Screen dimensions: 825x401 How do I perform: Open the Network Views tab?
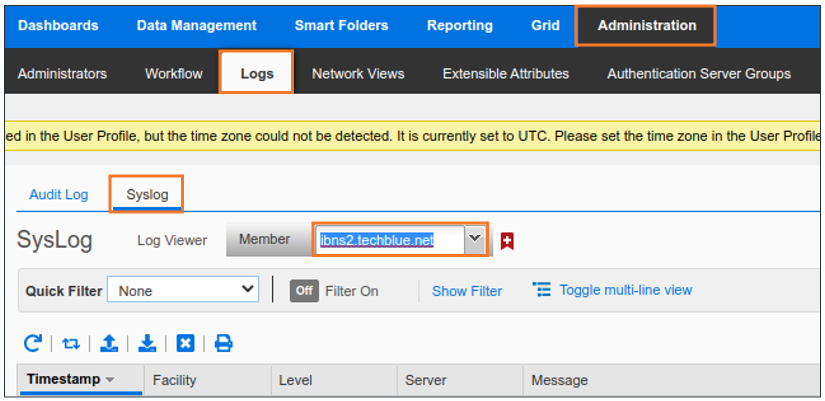point(358,73)
